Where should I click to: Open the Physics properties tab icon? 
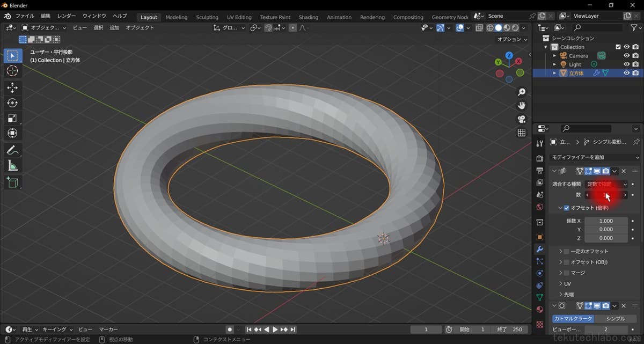tap(540, 273)
